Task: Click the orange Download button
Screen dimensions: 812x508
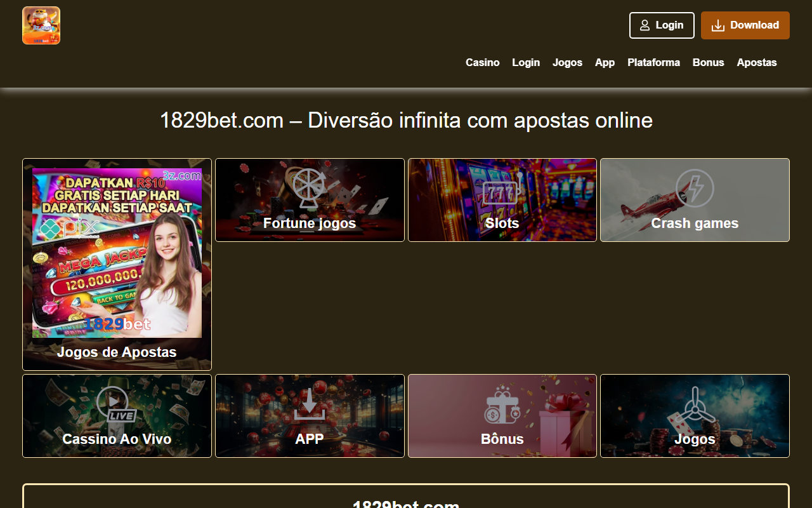Action: 745,25
